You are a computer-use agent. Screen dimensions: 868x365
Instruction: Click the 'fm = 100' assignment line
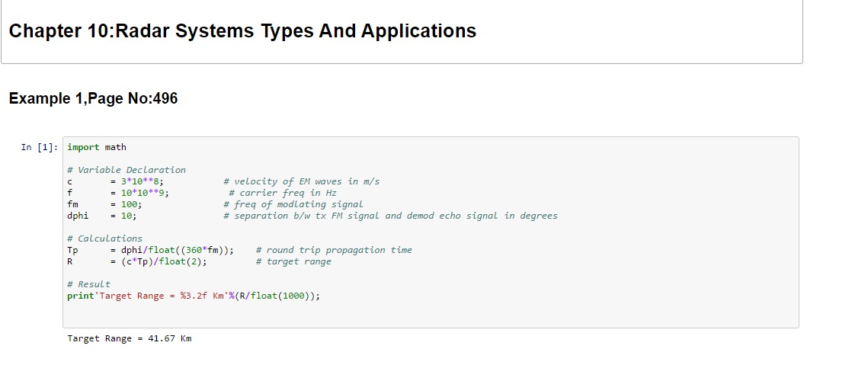pyautogui.click(x=104, y=204)
